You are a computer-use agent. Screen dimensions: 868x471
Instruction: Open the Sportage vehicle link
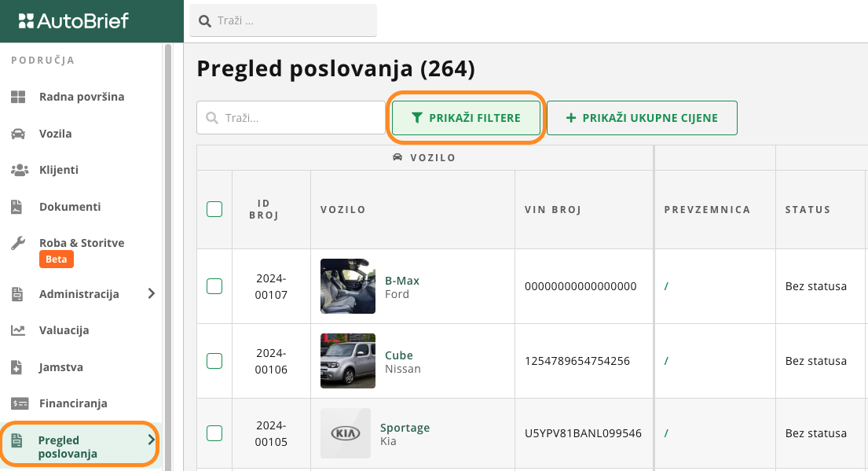pyautogui.click(x=405, y=428)
